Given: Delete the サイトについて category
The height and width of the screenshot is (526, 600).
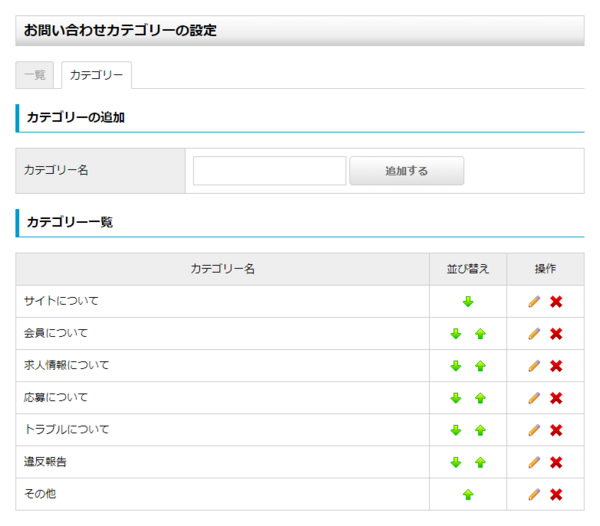Looking at the screenshot, I should (x=556, y=302).
